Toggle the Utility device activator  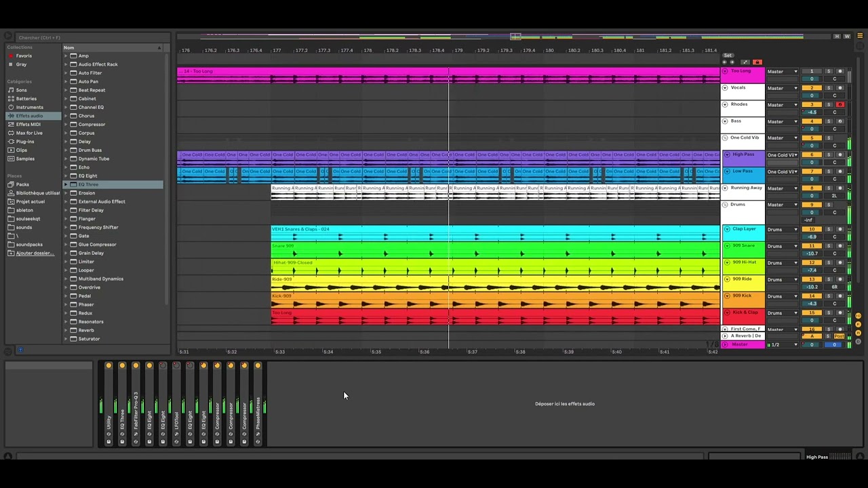(x=108, y=366)
